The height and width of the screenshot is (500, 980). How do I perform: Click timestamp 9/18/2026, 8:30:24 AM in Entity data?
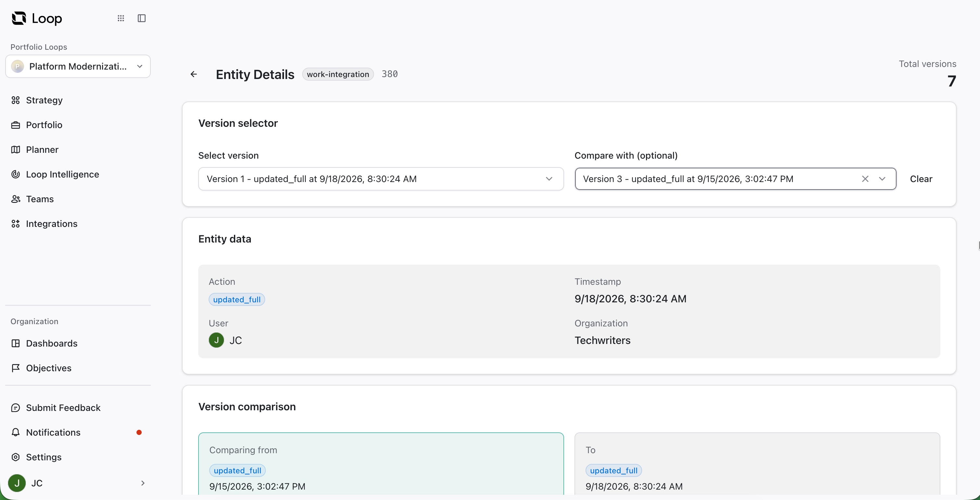[x=630, y=299]
